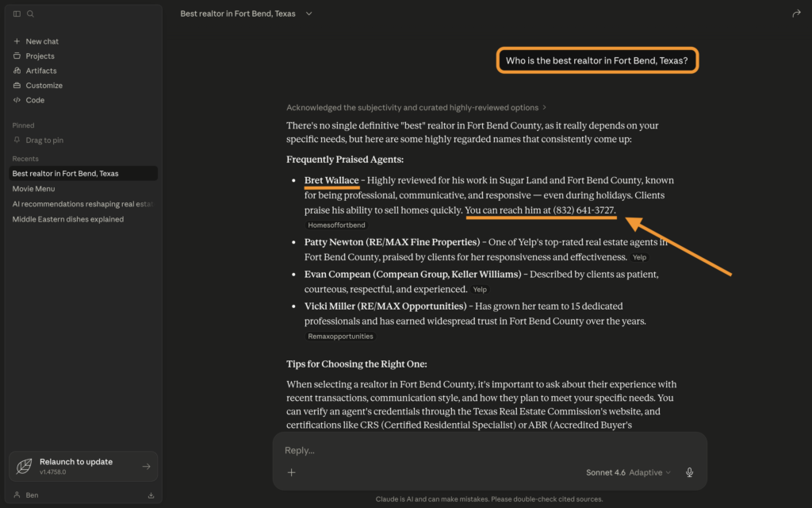
Task: Click 'Vicki Miller (RE/MAX Opportunities)' text
Action: tap(385, 306)
